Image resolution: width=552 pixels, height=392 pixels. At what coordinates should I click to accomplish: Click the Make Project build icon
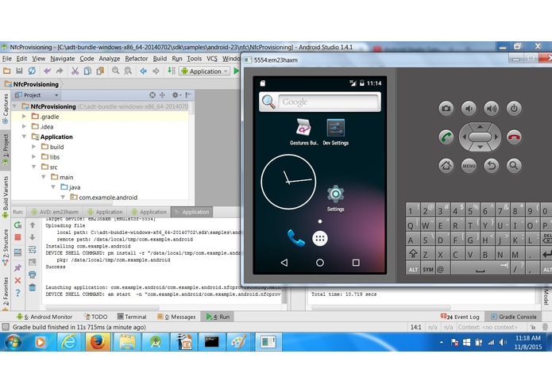(172, 71)
